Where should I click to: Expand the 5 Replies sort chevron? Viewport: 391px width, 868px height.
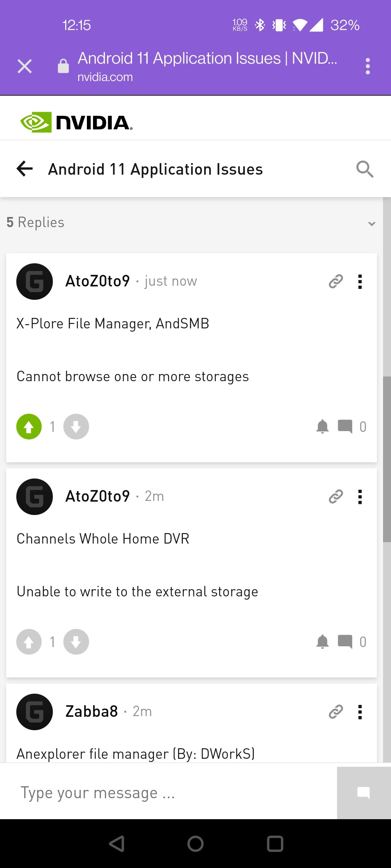(x=371, y=224)
